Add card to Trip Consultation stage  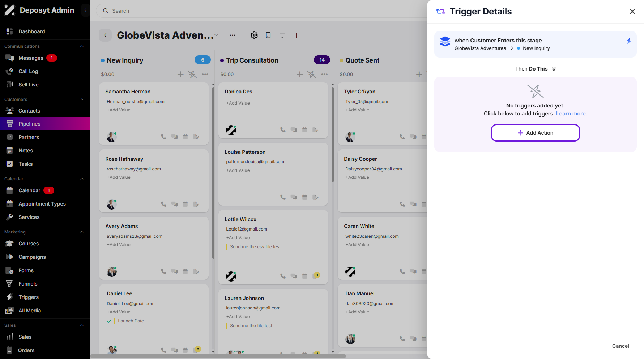pyautogui.click(x=300, y=74)
